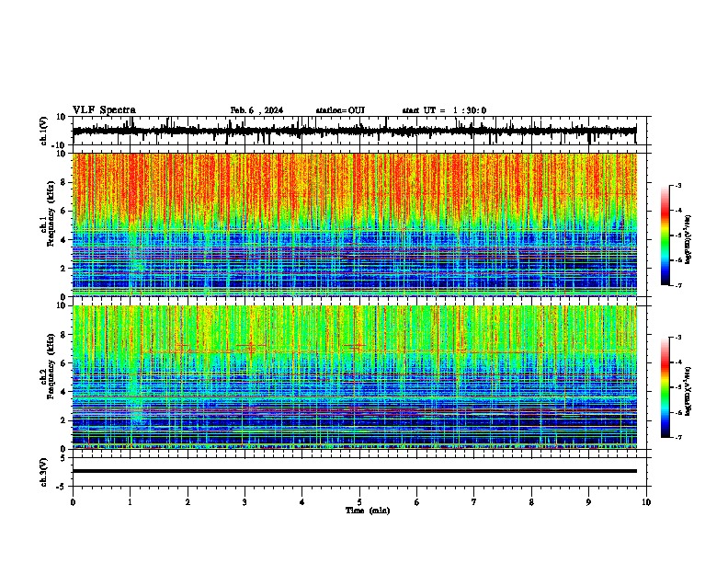Click the ch.2 spectrogram color scale bar
The width and height of the screenshot is (728, 563).
tap(665, 387)
